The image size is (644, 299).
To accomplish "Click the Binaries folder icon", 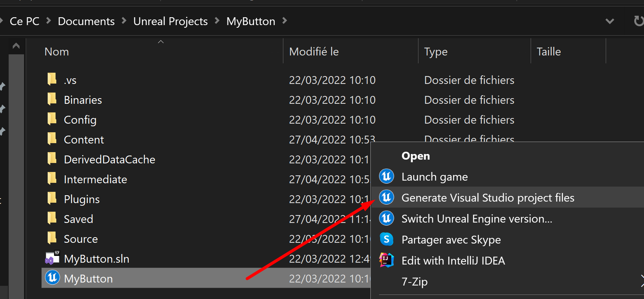I will click(52, 99).
